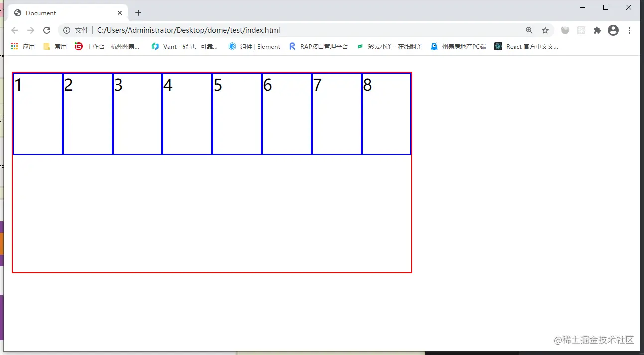Image resolution: width=644 pixels, height=355 pixels.
Task: Click the site information icon in address bar
Action: click(x=67, y=30)
